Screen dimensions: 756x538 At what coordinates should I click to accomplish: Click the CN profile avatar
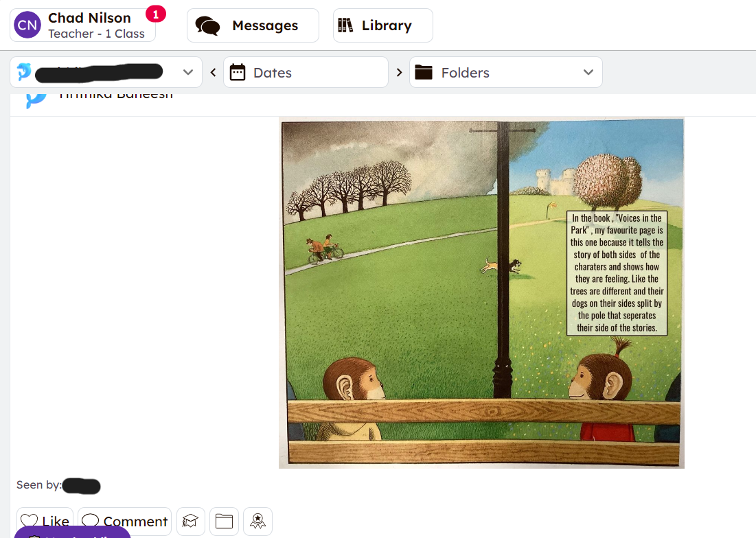click(27, 25)
